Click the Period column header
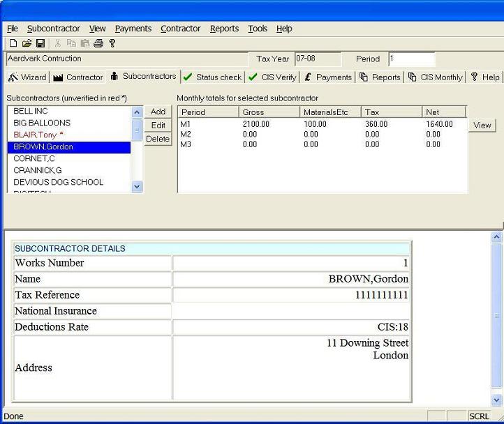The width and height of the screenshot is (504, 424). pyautogui.click(x=208, y=112)
